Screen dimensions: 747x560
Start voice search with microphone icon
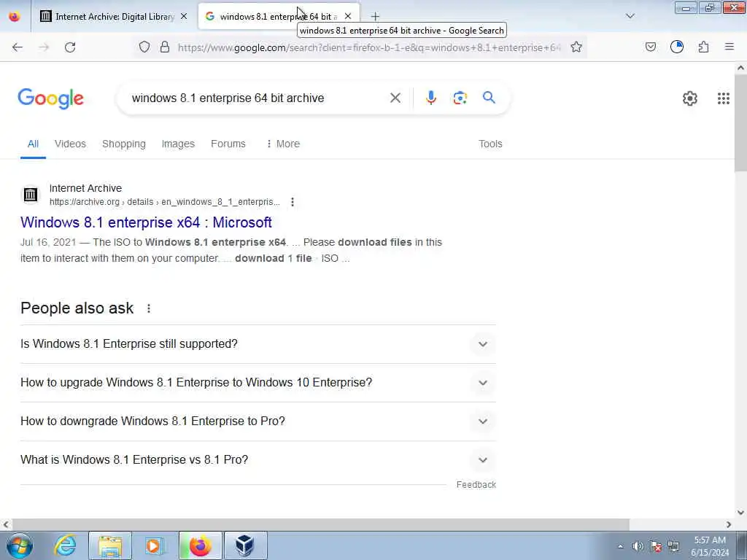(431, 98)
